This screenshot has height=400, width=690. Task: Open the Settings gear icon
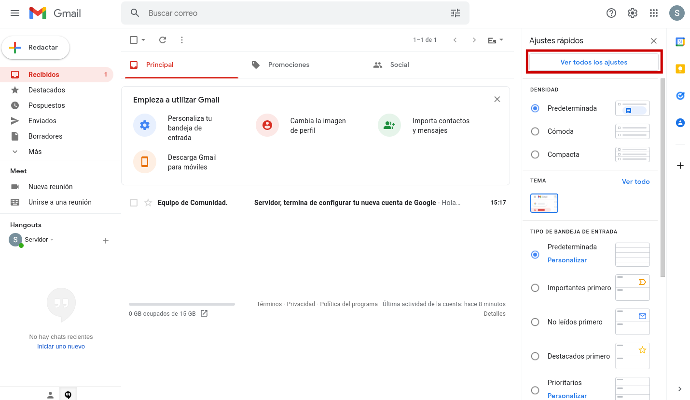(x=632, y=13)
